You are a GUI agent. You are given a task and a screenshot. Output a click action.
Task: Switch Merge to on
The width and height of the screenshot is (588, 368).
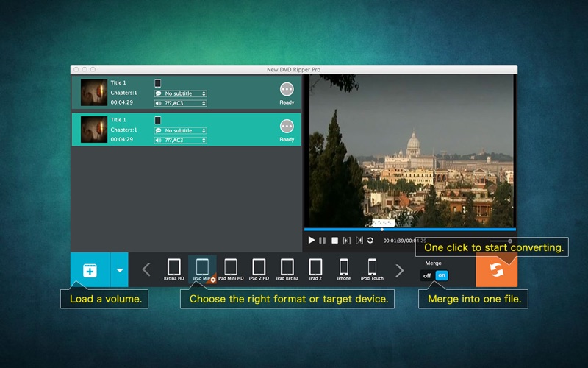442,275
